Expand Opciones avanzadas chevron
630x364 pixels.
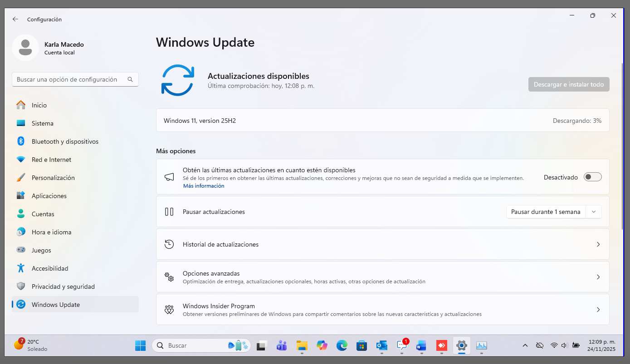coord(598,277)
